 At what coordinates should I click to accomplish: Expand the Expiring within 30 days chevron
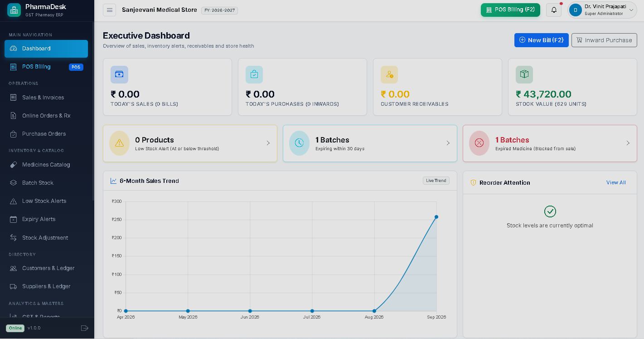448,143
